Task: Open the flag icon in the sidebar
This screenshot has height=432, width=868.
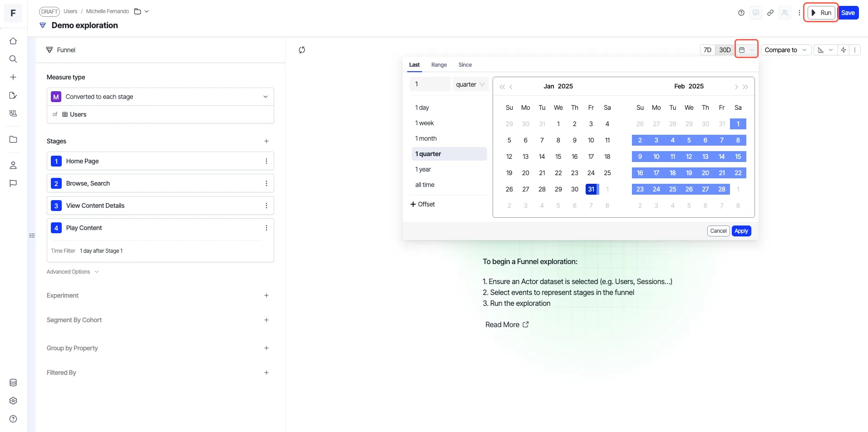Action: (x=13, y=183)
